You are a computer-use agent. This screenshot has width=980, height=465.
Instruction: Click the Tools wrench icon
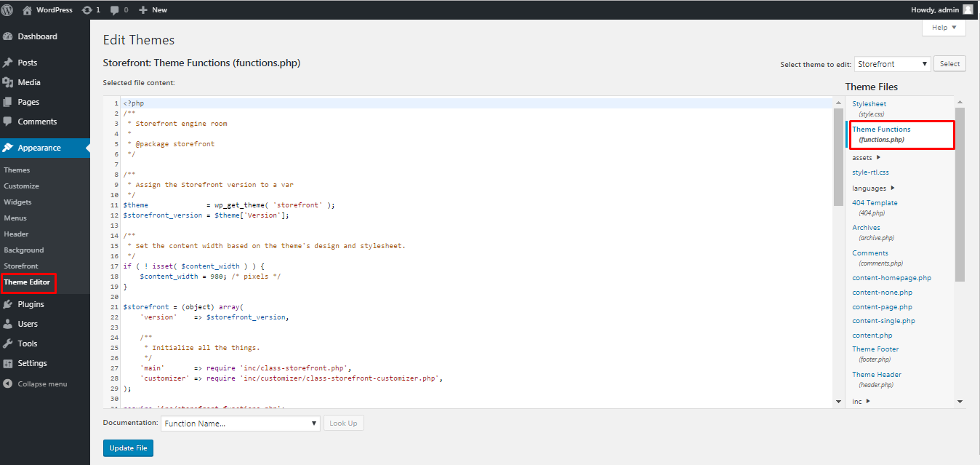click(8, 343)
